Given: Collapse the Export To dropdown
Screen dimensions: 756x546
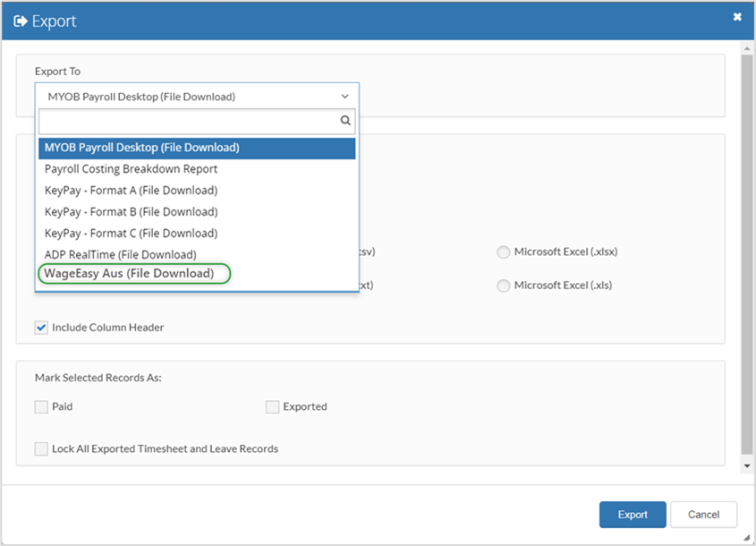Looking at the screenshot, I should pyautogui.click(x=197, y=97).
